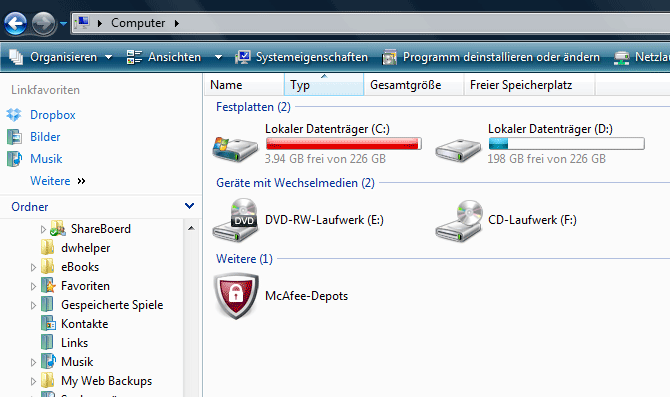Click the red C: drive capacity bar

pos(344,144)
